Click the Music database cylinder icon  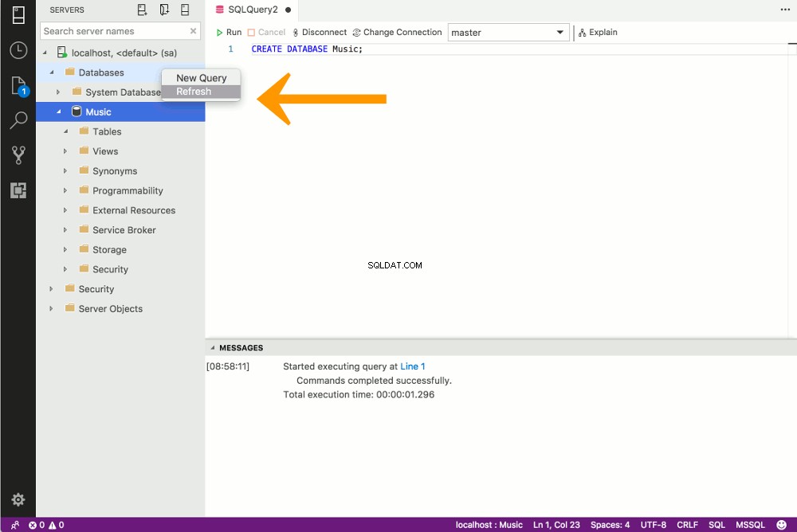[77, 111]
